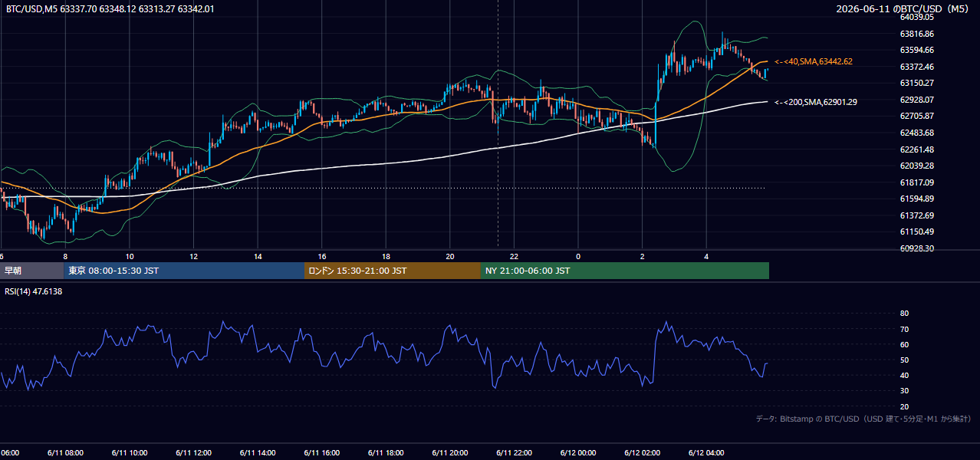Viewport: 980px width, 460px height.
Task: Click price axis value 60928.30
Action: (x=916, y=248)
